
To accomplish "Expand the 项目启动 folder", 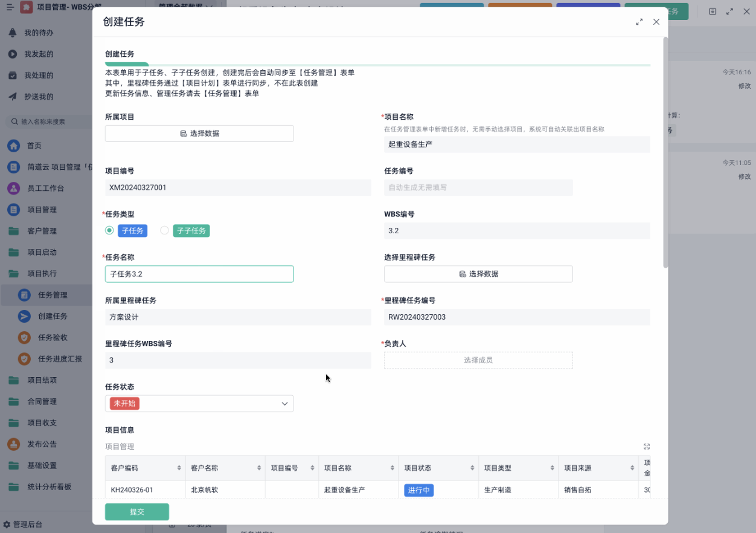I will tap(41, 253).
